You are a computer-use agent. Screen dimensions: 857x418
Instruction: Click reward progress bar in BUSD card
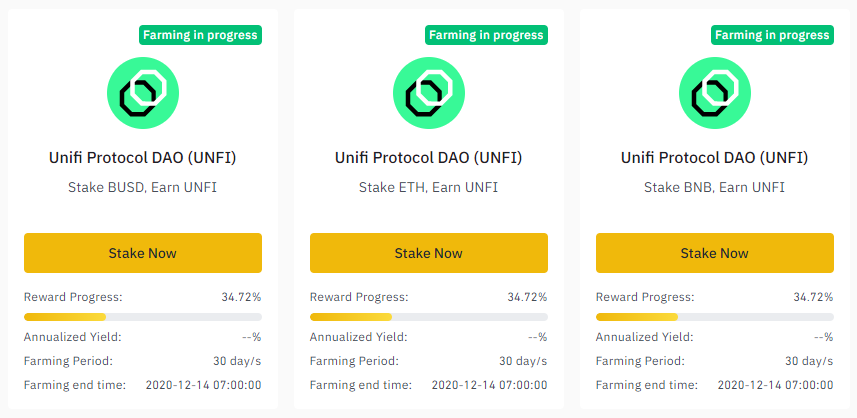tap(143, 317)
